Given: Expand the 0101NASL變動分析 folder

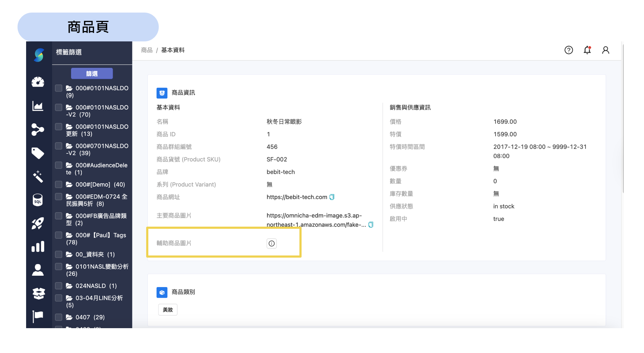Looking at the screenshot, I should (x=69, y=267).
